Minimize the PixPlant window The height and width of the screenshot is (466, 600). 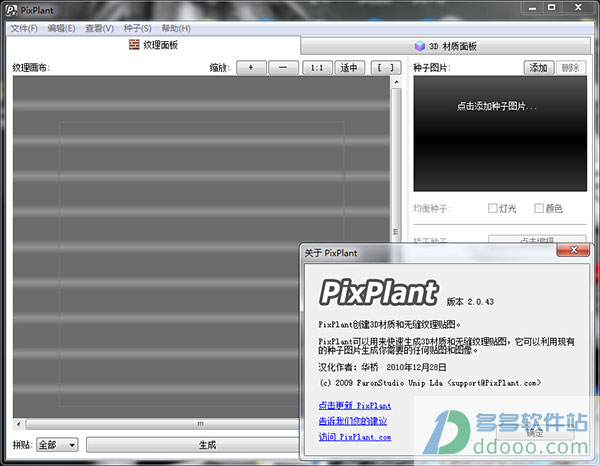[532, 7]
